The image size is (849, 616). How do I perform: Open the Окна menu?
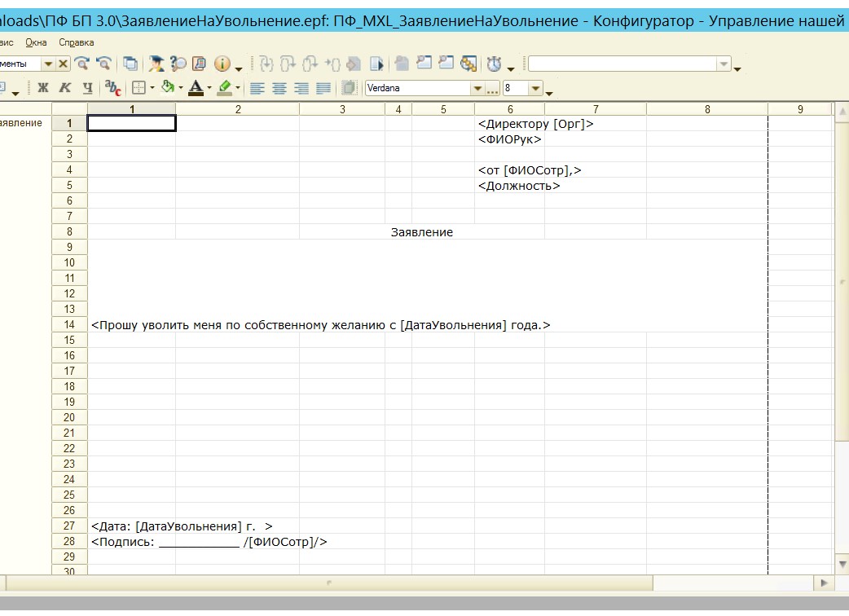(36, 42)
